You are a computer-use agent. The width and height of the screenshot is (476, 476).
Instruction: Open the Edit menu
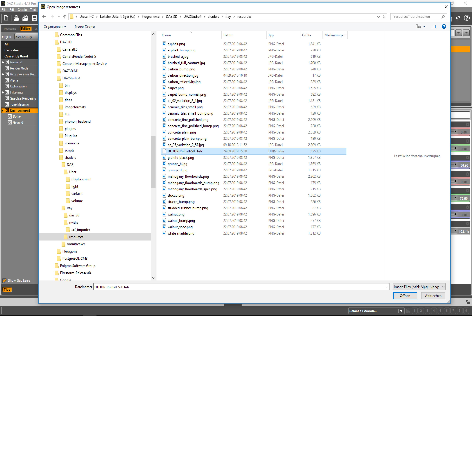[12, 10]
